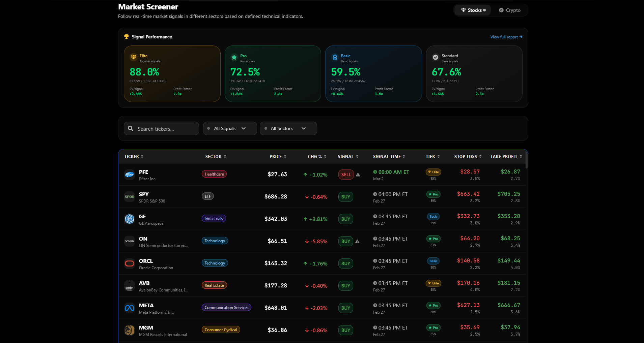Select the Stocks tab
The height and width of the screenshot is (343, 644).
coord(473,10)
